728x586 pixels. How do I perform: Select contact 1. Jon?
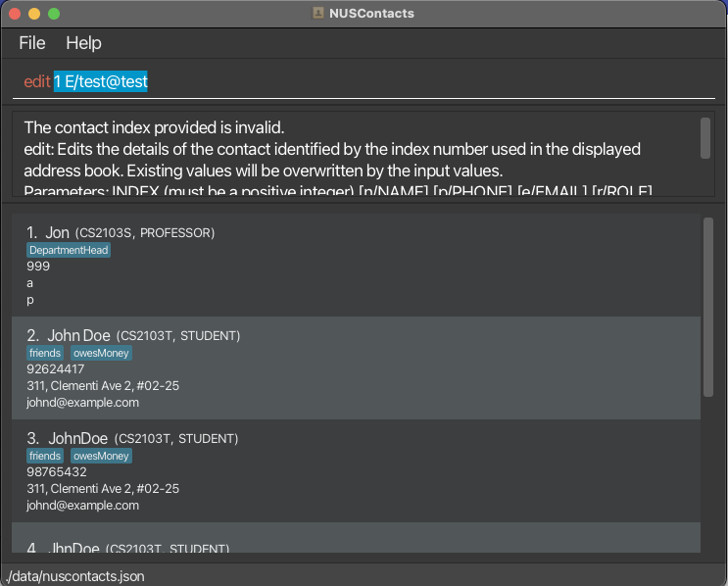tap(356, 266)
